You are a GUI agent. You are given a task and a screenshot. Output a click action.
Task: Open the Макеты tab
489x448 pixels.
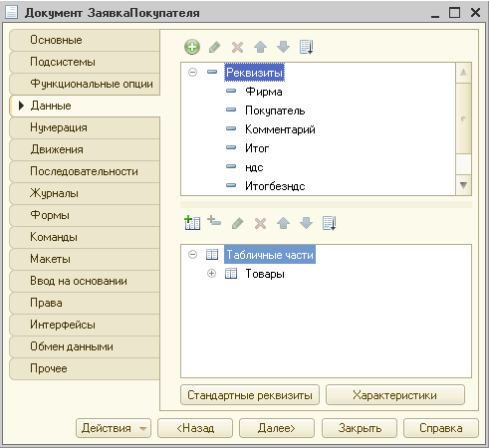pos(85,259)
